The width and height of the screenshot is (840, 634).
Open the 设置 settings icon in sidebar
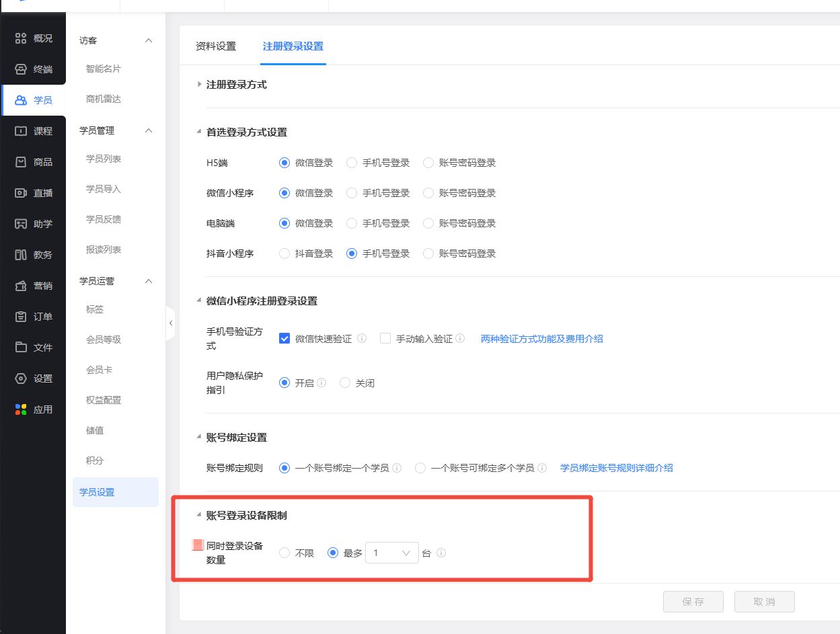[x=21, y=379]
